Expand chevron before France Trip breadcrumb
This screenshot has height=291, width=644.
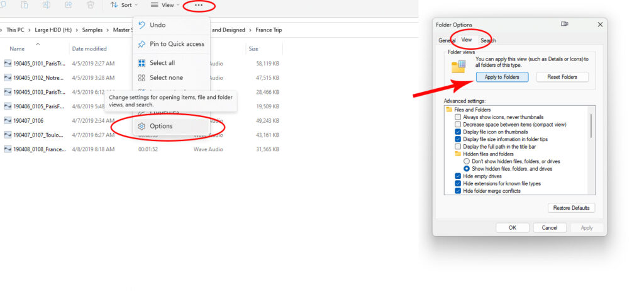pos(250,30)
